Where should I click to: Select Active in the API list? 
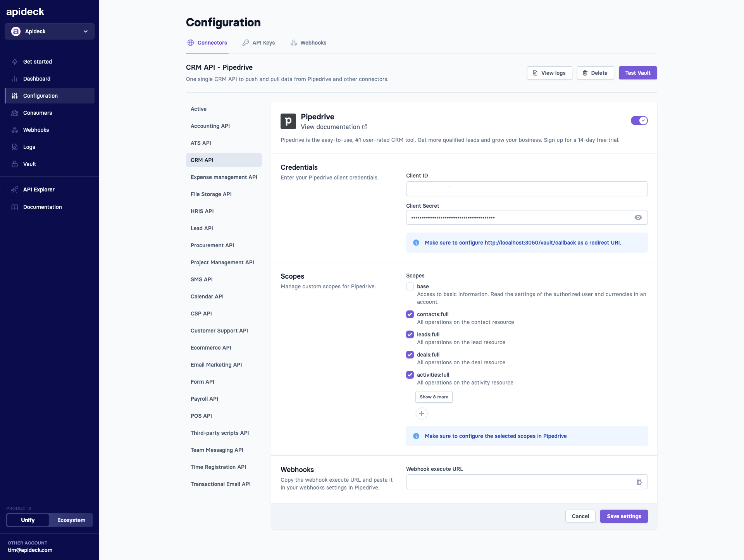coord(224,109)
